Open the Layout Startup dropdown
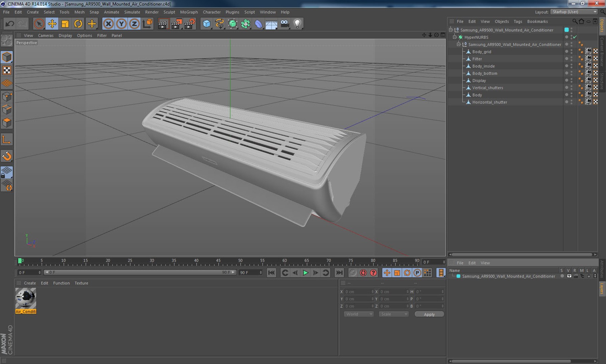Image resolution: width=606 pixels, height=364 pixels. click(x=574, y=12)
